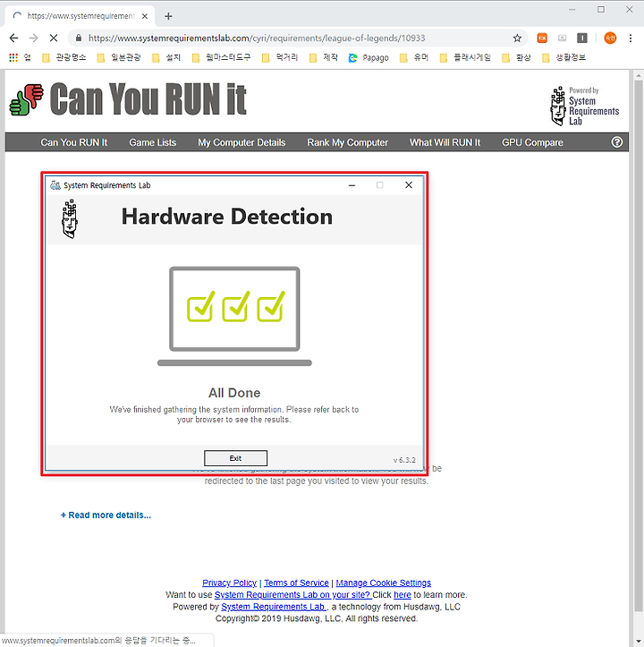Open the 일본관광 bookmark folder
Image resolution: width=644 pixels, height=647 pixels.
pyautogui.click(x=119, y=57)
